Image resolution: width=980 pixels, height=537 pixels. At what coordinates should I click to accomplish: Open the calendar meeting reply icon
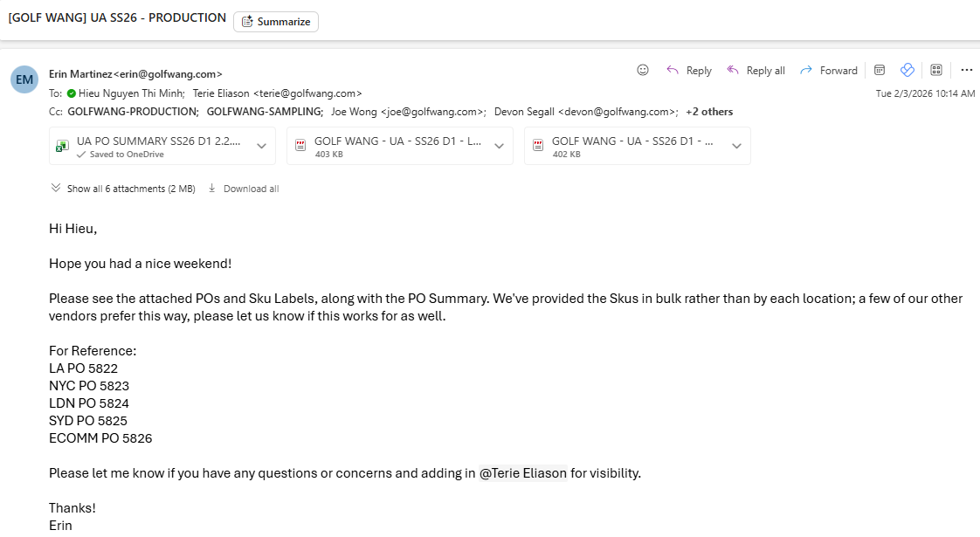[x=880, y=70]
